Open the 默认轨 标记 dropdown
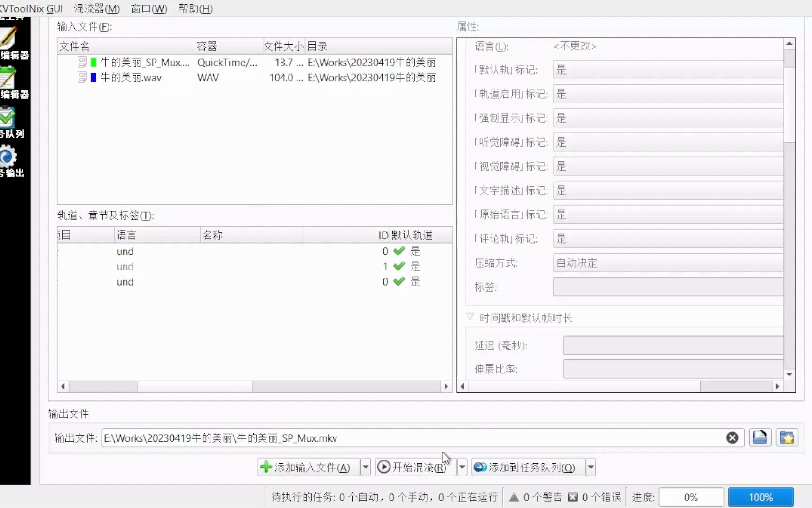 click(x=668, y=70)
